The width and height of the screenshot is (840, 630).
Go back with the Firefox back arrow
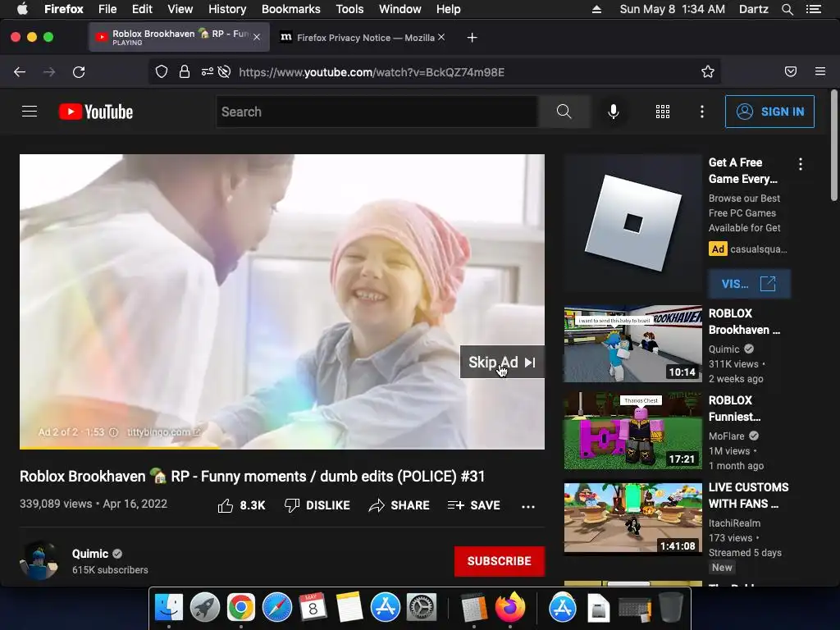(20, 72)
